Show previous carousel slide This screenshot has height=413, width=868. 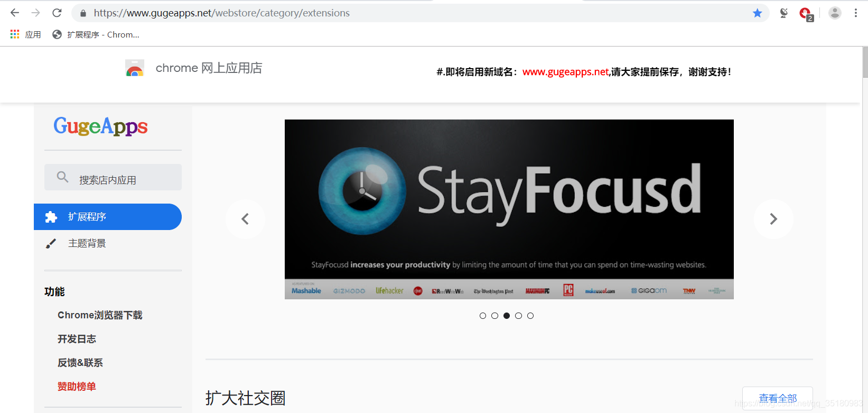click(245, 219)
